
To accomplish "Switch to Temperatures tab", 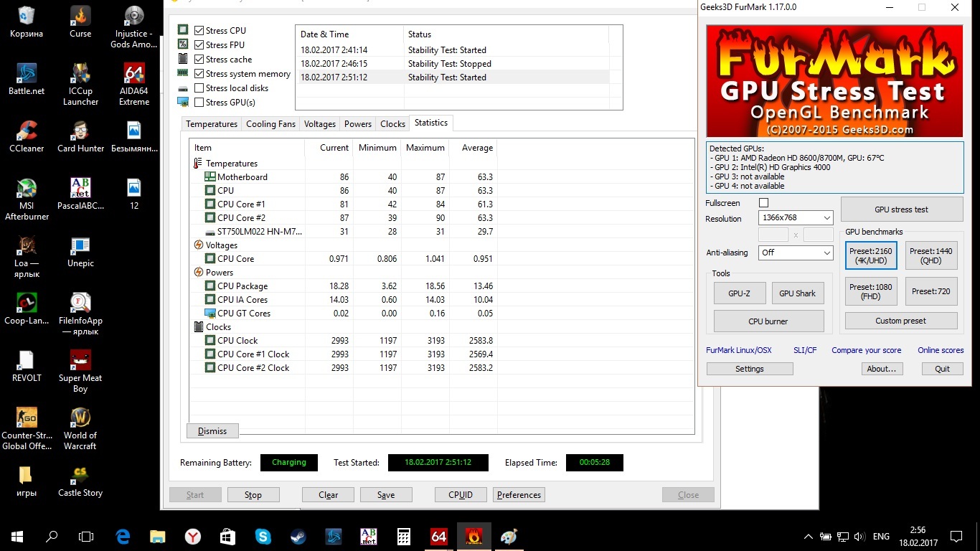I will tap(212, 124).
